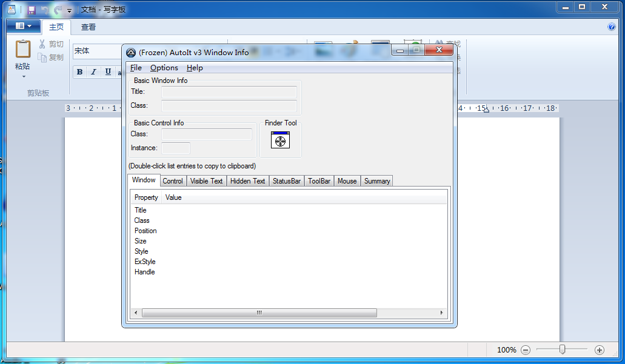Click the WordPad zoom slider handle
The image size is (625, 364).
(562, 349)
